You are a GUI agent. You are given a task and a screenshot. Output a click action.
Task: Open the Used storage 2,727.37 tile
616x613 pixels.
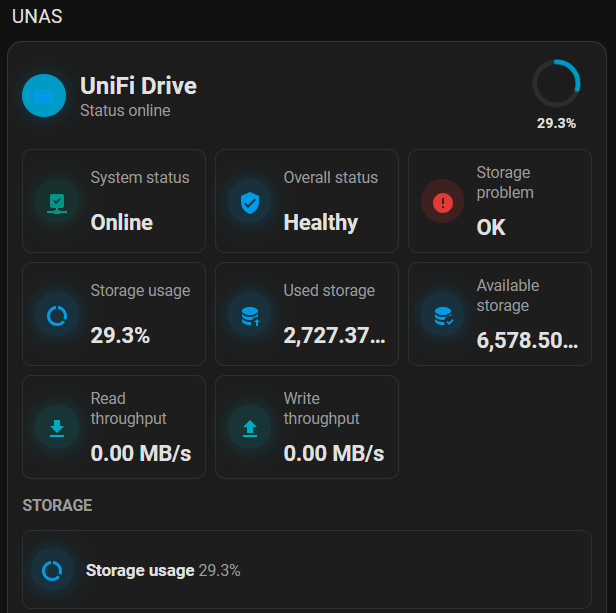(x=307, y=314)
